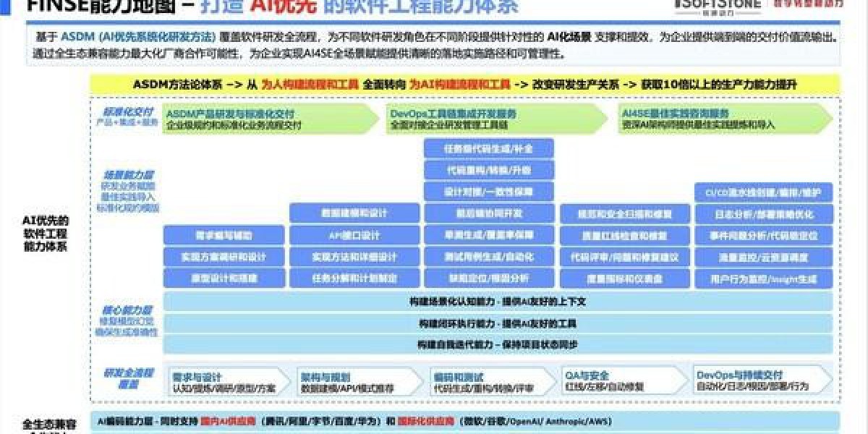Screen dimensions: 868x434
Task: Click the 'API接口设计' capability box
Action: pos(354,235)
